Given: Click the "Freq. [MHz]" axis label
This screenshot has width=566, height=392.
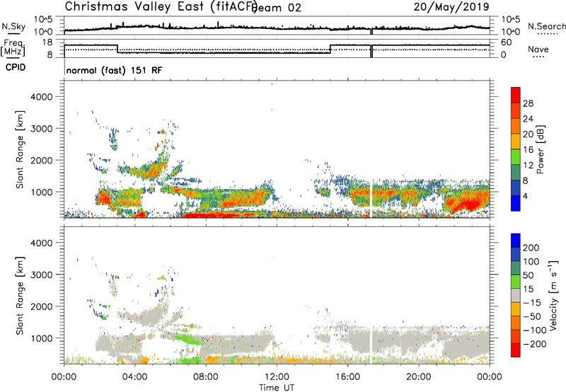Looking at the screenshot, I should pos(13,47).
